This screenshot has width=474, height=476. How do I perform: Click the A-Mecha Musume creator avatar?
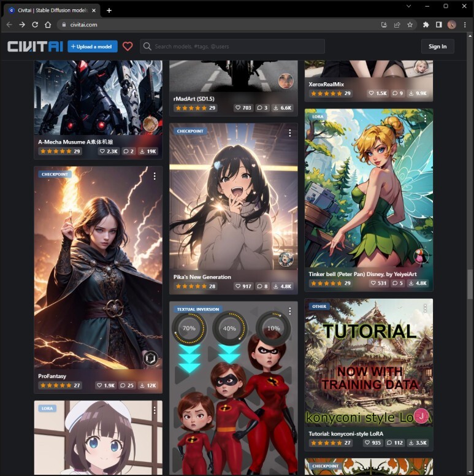150,124
